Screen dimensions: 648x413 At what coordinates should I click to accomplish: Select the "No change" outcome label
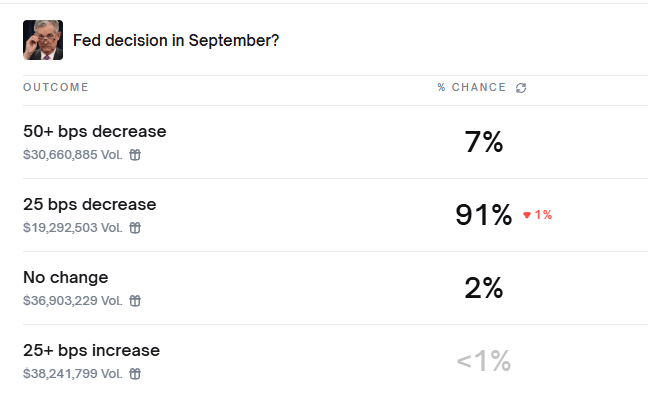[66, 277]
